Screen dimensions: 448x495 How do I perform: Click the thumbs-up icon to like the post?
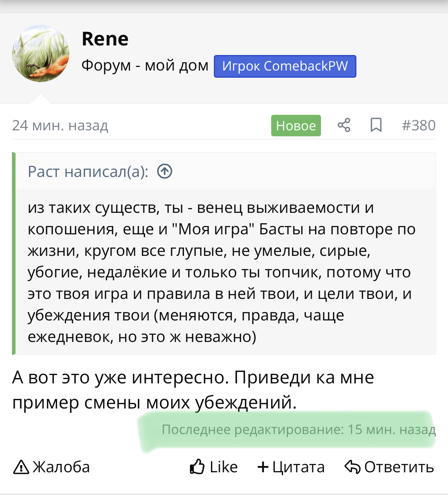(197, 467)
